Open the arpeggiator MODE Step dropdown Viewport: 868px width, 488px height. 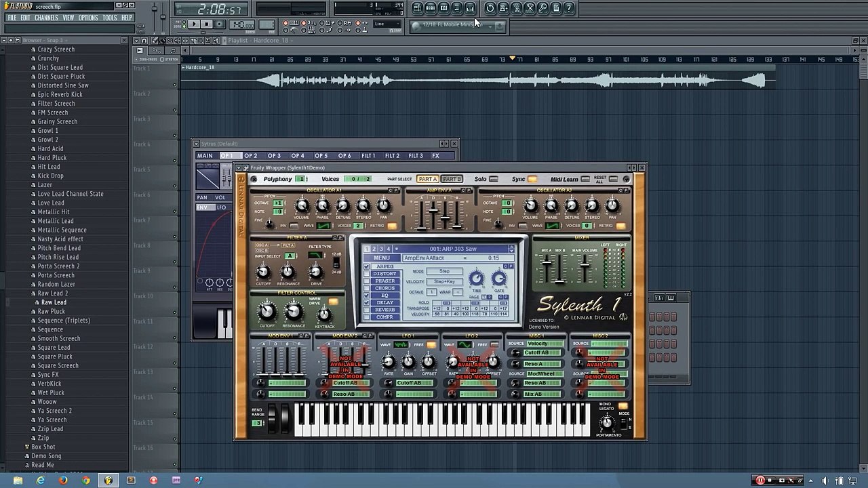coord(445,271)
